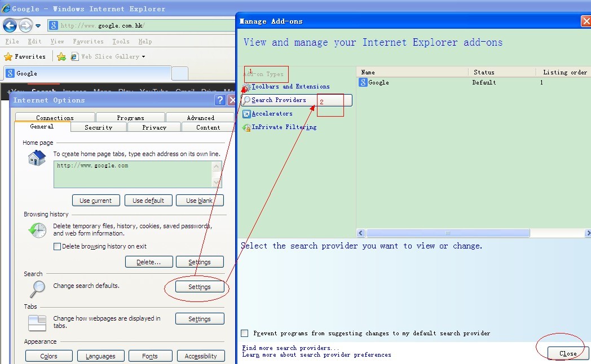Switch to the Privacy tab
The height and width of the screenshot is (364, 591).
(154, 127)
